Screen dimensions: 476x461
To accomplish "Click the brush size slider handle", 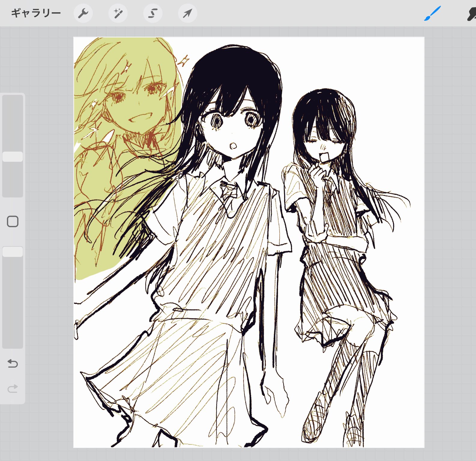I will click(x=13, y=157).
